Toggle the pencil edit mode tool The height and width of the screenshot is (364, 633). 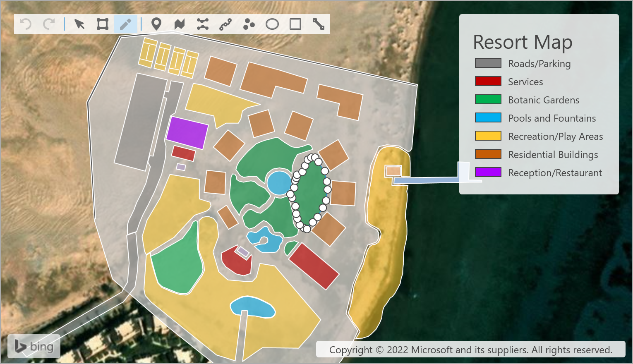click(x=125, y=24)
